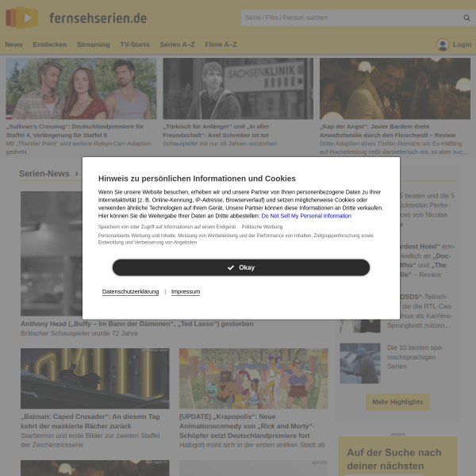Click 'Speichern von oder Zugriff auf Informationen' text
This screenshot has width=476, height=476.
pos(167,227)
